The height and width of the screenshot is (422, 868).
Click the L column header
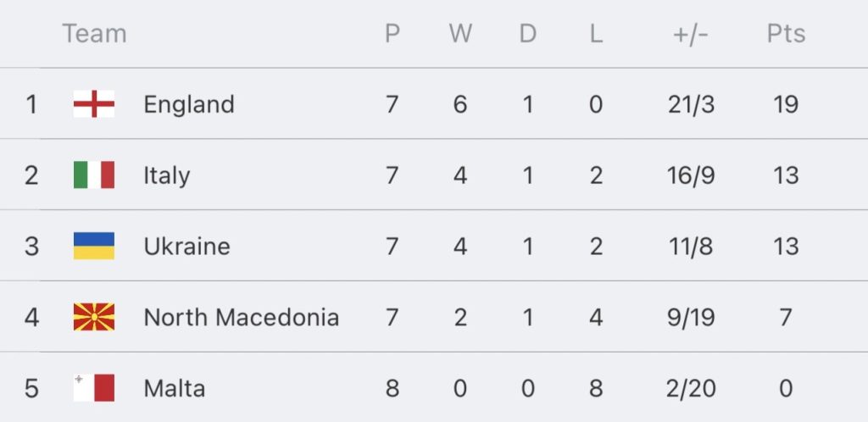[596, 34]
